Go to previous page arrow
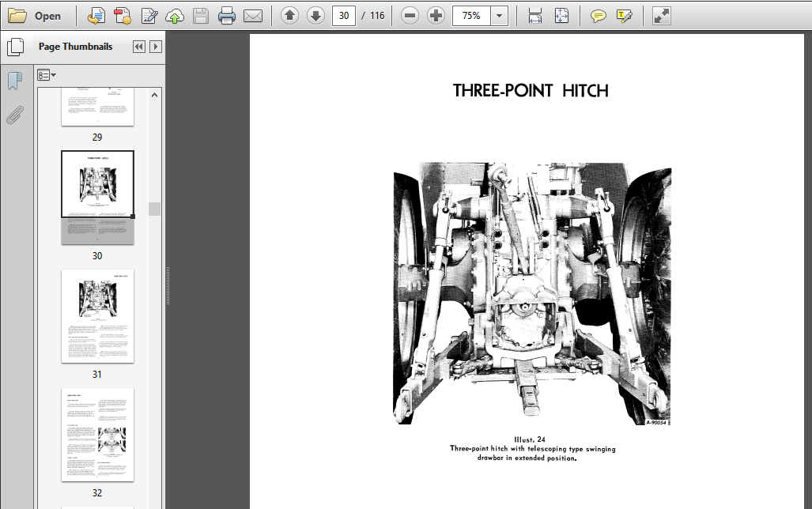 click(x=290, y=16)
